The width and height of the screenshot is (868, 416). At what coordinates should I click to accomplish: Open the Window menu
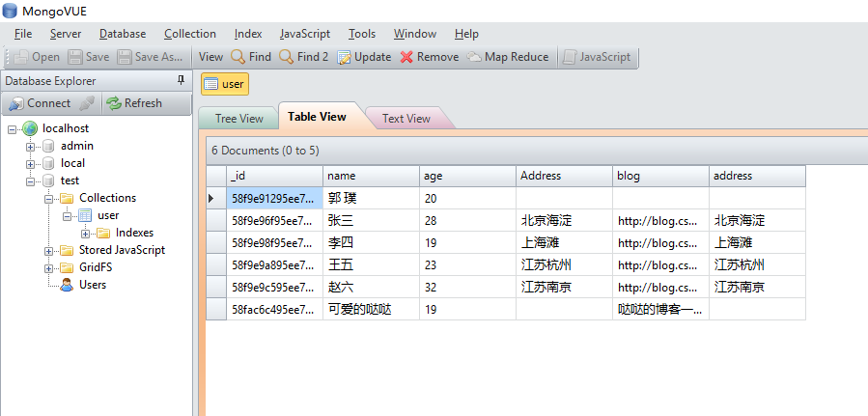pos(415,34)
